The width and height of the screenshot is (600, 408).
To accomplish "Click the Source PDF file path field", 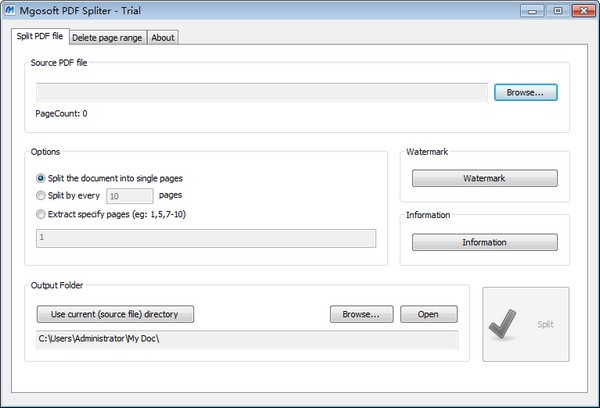I will (x=262, y=92).
